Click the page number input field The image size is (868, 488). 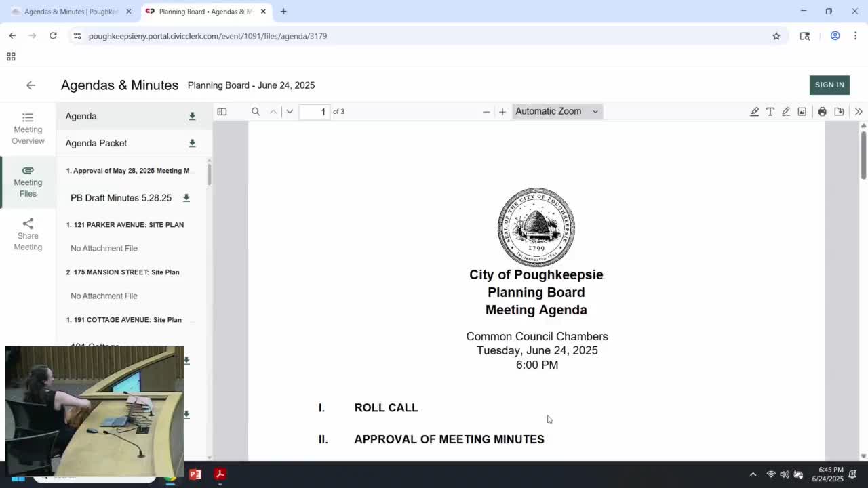315,112
